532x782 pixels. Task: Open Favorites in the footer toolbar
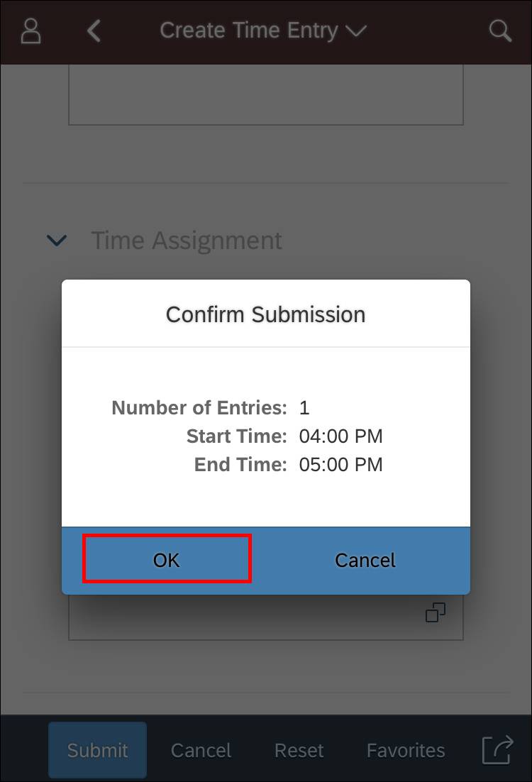pyautogui.click(x=405, y=750)
